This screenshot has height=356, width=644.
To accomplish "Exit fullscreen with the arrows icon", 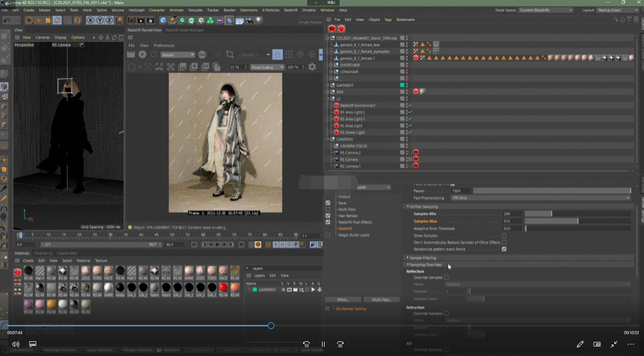I will pos(614,344).
